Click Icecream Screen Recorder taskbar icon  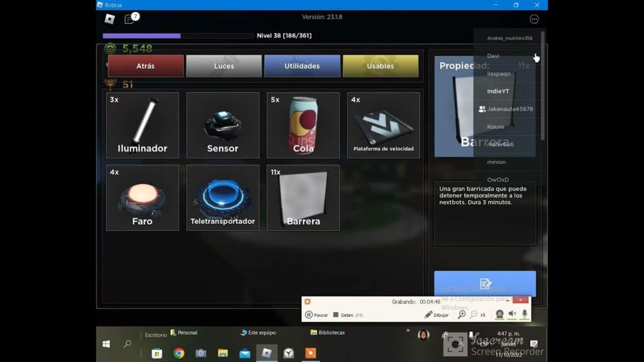pyautogui.click(x=311, y=353)
